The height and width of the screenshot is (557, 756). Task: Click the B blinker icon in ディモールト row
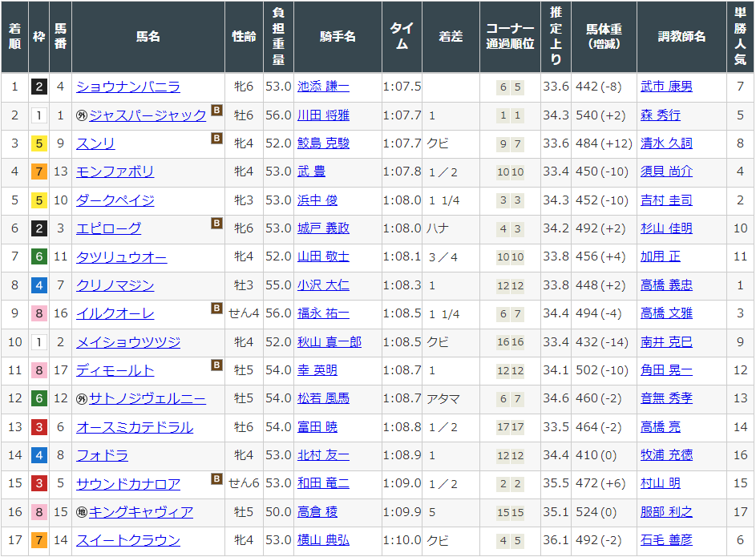[217, 365]
